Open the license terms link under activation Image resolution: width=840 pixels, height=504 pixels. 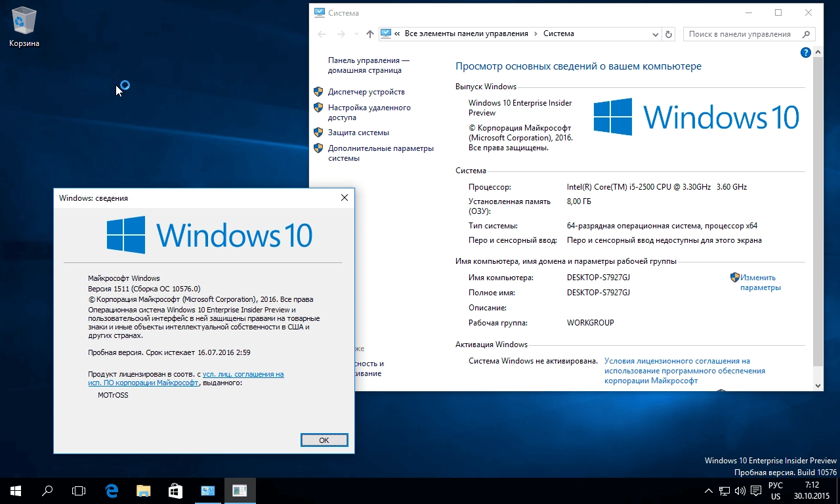[x=684, y=371]
